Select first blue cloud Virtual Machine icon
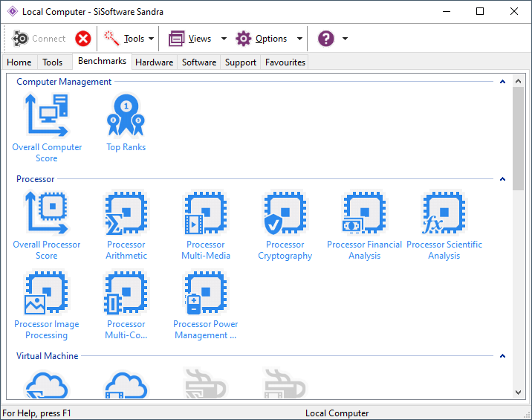This screenshot has width=532, height=420. click(47, 385)
